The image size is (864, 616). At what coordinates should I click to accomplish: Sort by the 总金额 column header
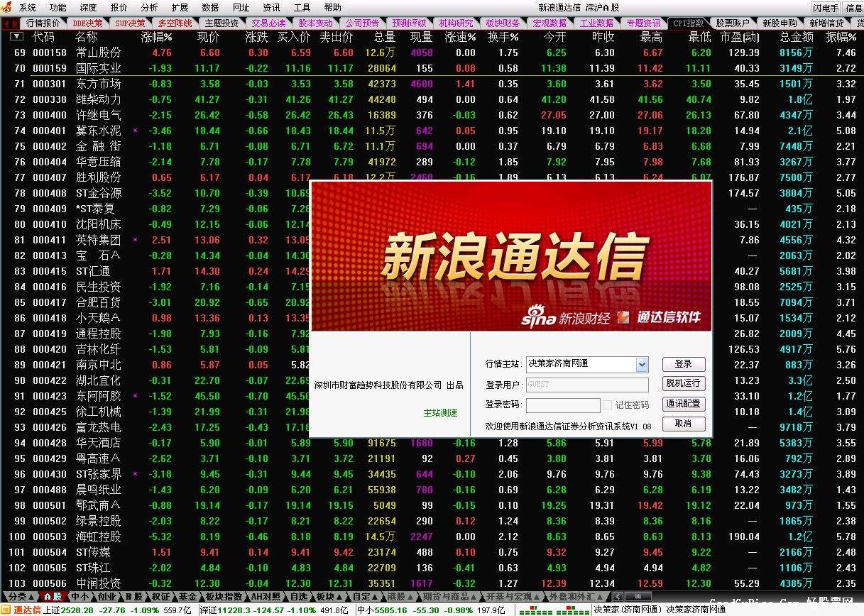click(797, 37)
